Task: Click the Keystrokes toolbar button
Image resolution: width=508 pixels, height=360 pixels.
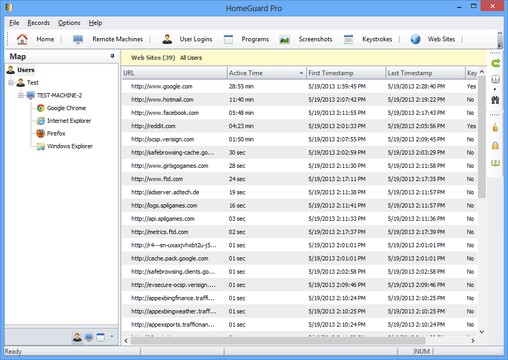Action: 377,39
